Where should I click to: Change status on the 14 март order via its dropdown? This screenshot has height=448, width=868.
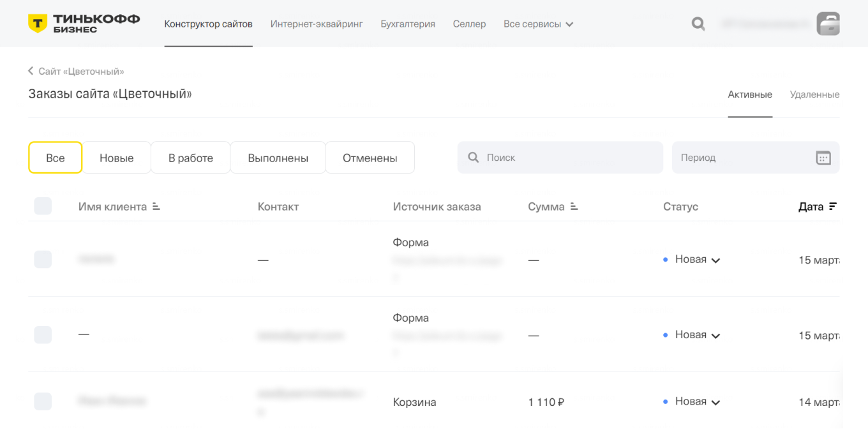(x=696, y=401)
